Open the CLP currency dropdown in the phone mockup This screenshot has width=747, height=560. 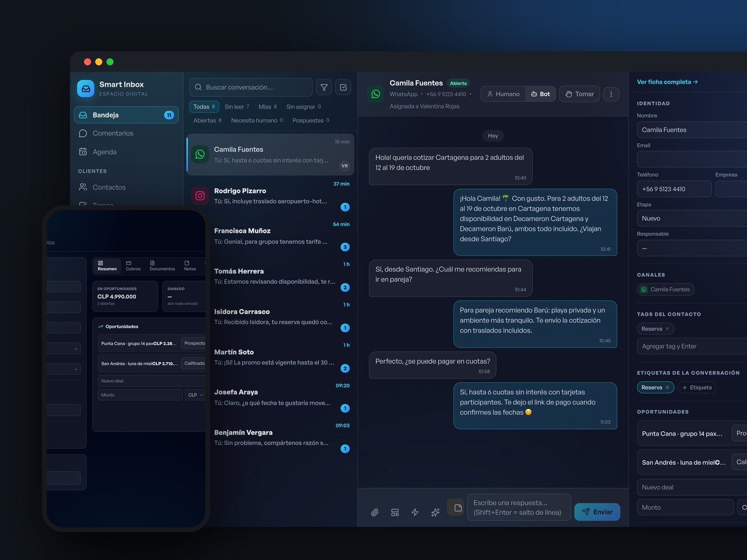point(195,395)
